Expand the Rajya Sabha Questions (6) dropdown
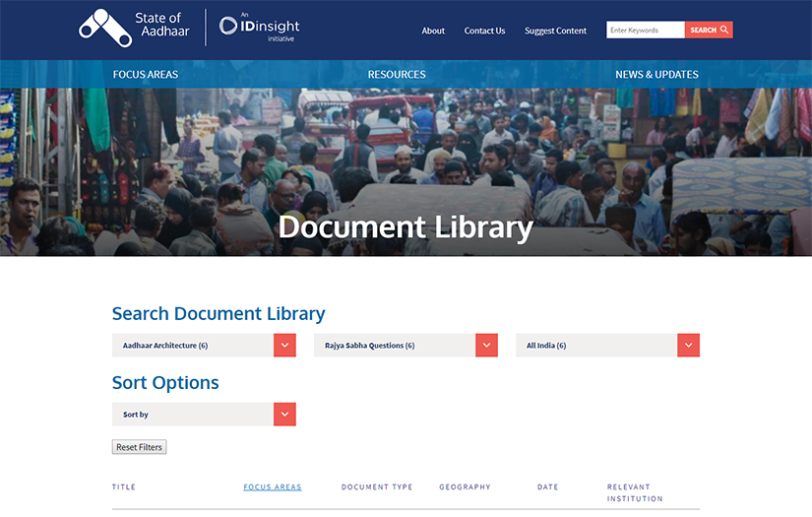The image size is (812, 517). (x=406, y=345)
